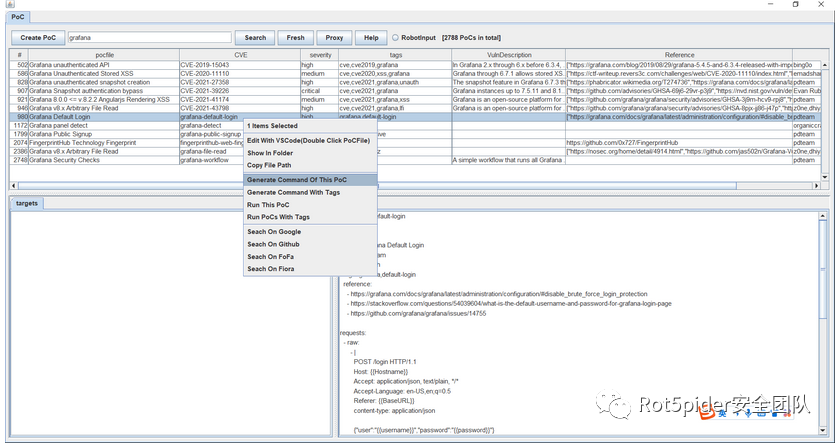This screenshot has height=443, width=837.
Task: Sort by the # column header
Action: (x=19, y=54)
